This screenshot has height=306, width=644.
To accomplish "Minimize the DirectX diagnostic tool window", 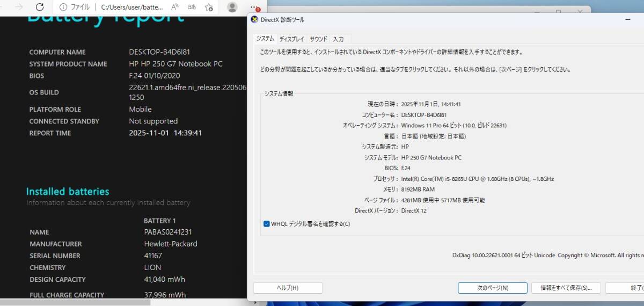I will pyautogui.click(x=628, y=19).
